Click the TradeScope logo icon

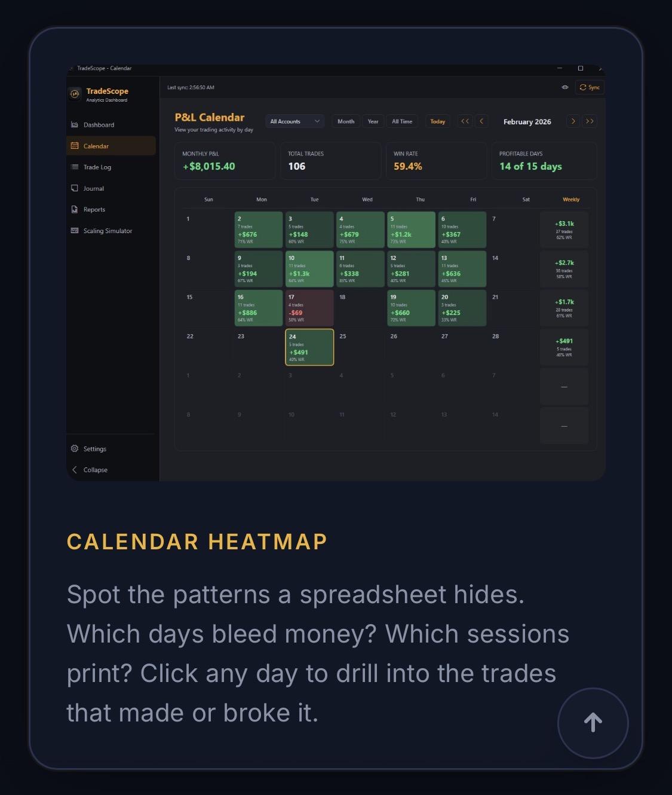[x=75, y=94]
